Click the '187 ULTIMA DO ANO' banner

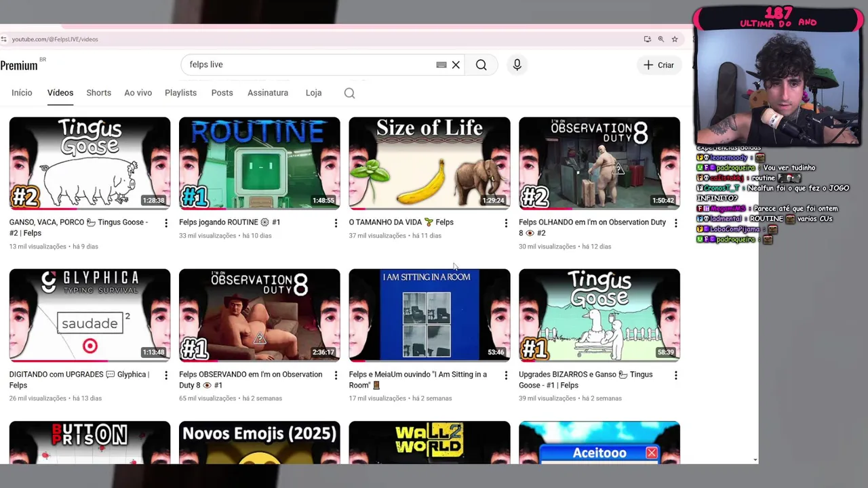[x=778, y=18]
